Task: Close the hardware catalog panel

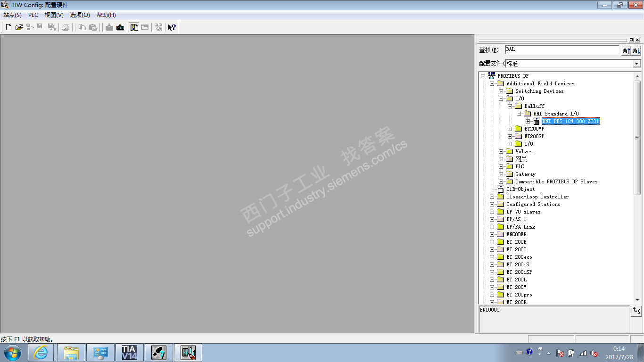Action: 638,40
